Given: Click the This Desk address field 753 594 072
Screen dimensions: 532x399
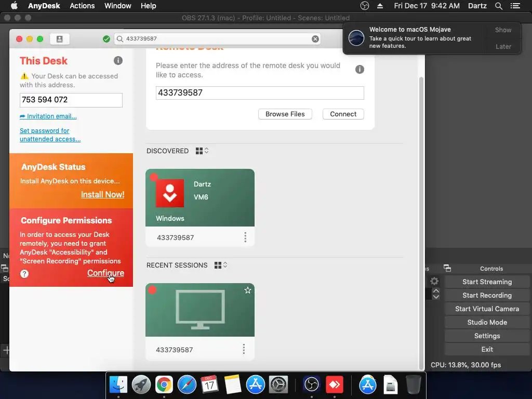Looking at the screenshot, I should (x=71, y=100).
